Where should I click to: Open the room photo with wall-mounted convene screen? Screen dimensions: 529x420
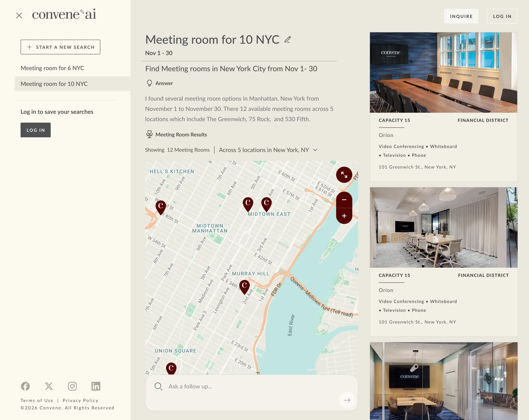[444, 381]
